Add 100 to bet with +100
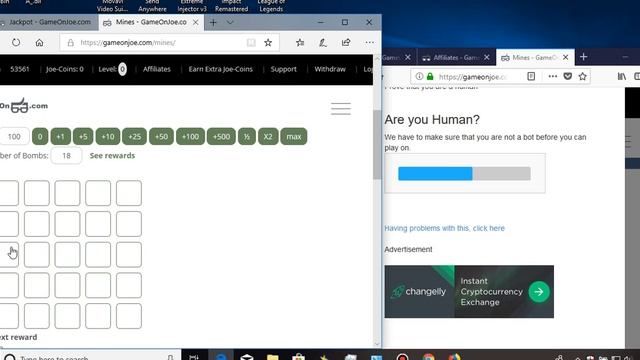Image resolution: width=640 pixels, height=360 pixels. click(190, 136)
